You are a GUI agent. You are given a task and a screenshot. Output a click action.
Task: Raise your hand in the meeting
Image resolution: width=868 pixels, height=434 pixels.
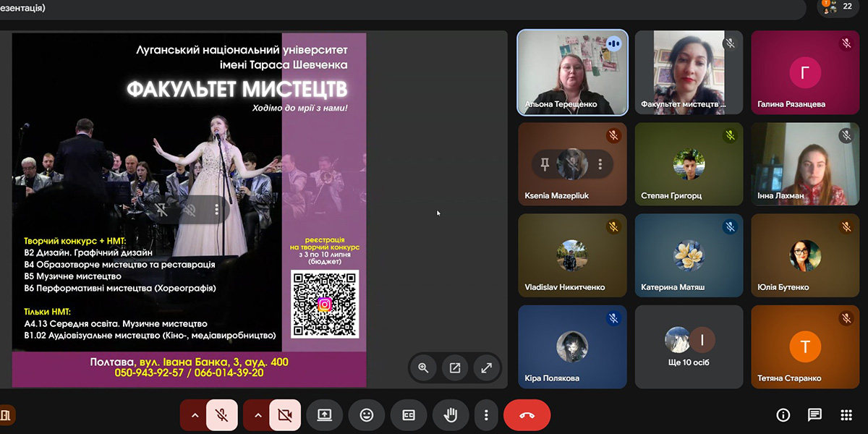click(x=451, y=415)
